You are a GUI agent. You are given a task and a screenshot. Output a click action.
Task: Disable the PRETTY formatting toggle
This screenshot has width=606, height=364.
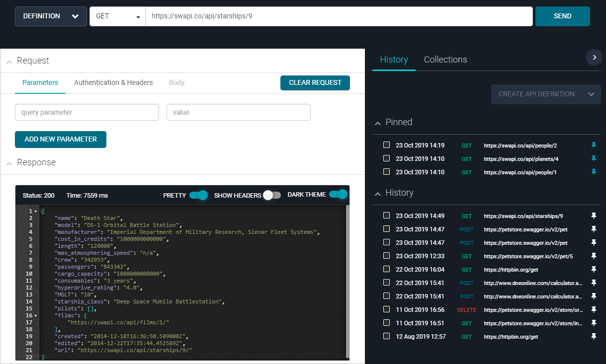198,195
